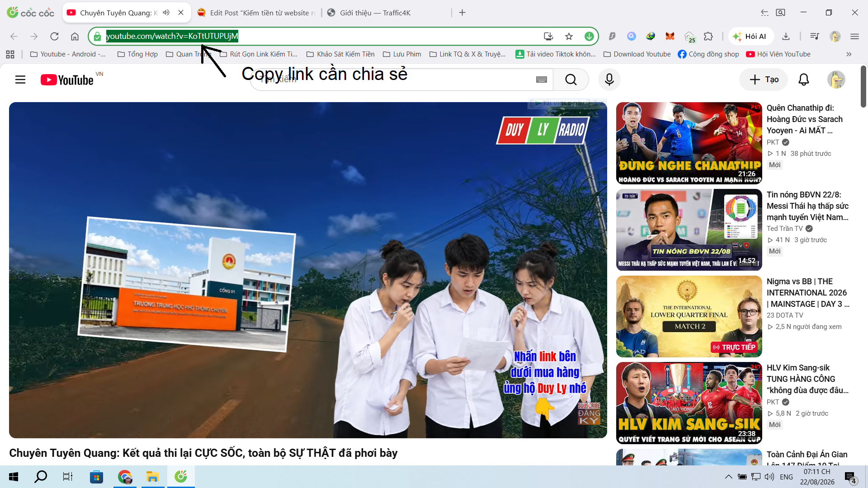This screenshot has height=488, width=868.
Task: Expand the Rút Gọn Link Kiếm Ti... folder
Action: pos(259,54)
